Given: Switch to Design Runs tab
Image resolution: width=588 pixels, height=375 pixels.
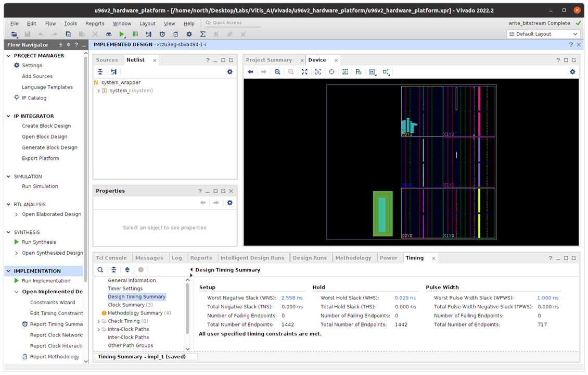Looking at the screenshot, I should [310, 258].
